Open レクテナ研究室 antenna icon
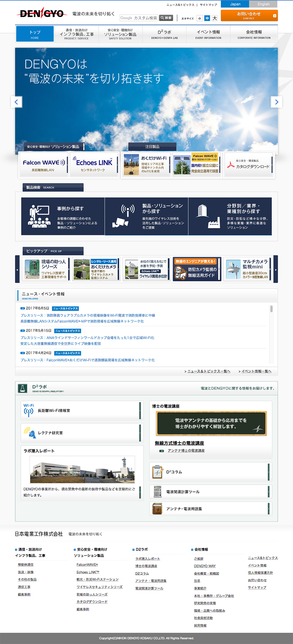293x644 pixels. 29,433
